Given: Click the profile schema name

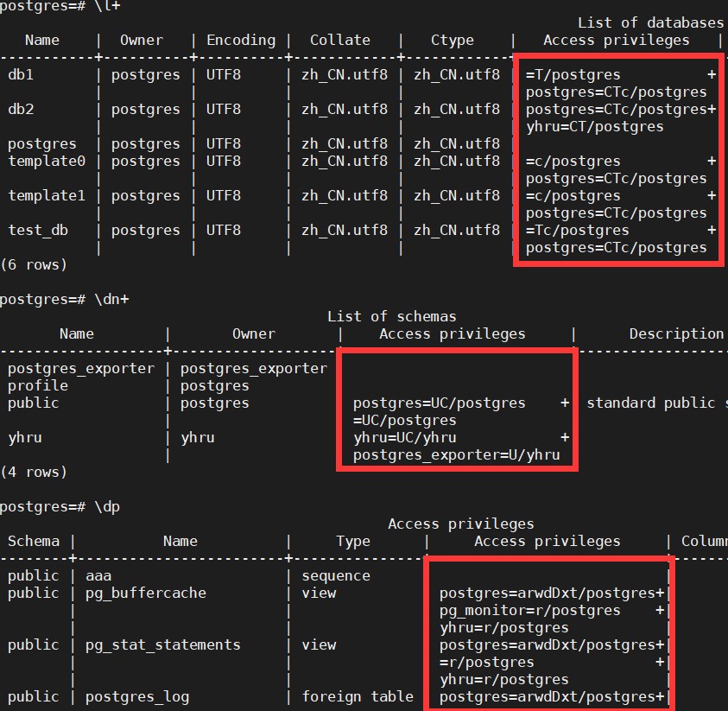Looking at the screenshot, I should click(x=38, y=385).
